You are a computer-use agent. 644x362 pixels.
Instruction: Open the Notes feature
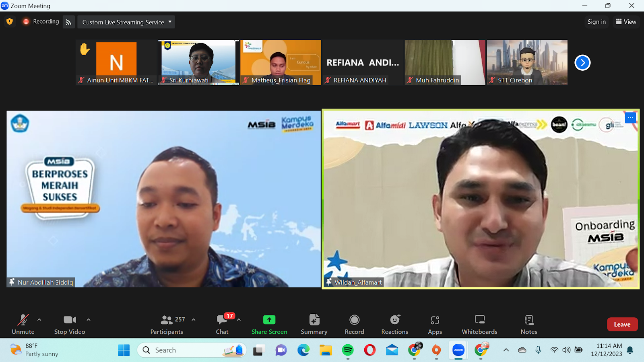[x=529, y=325]
